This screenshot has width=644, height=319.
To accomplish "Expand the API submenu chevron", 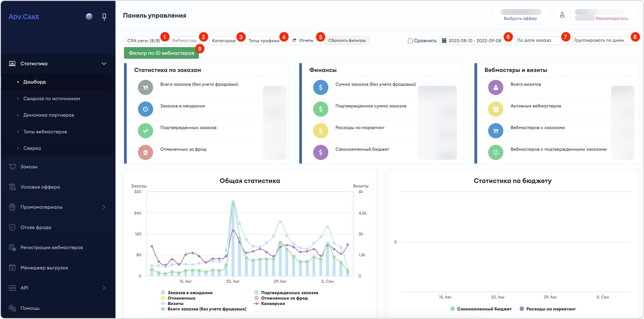I will click(104, 288).
